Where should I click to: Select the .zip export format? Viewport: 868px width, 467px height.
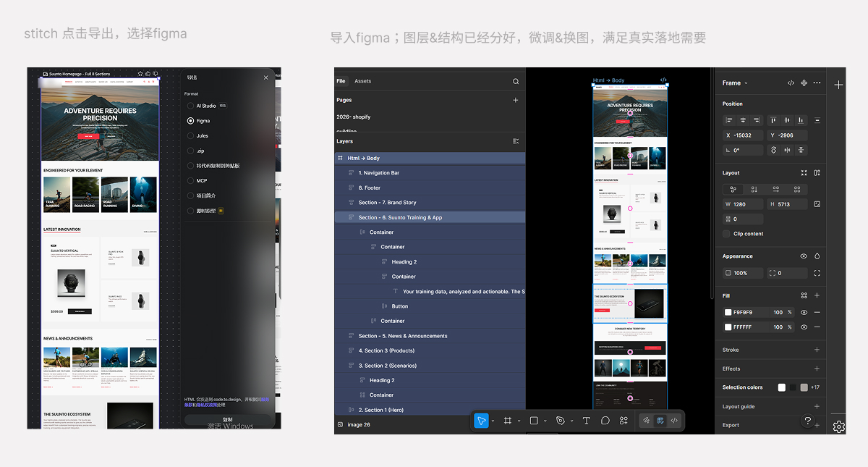(190, 151)
